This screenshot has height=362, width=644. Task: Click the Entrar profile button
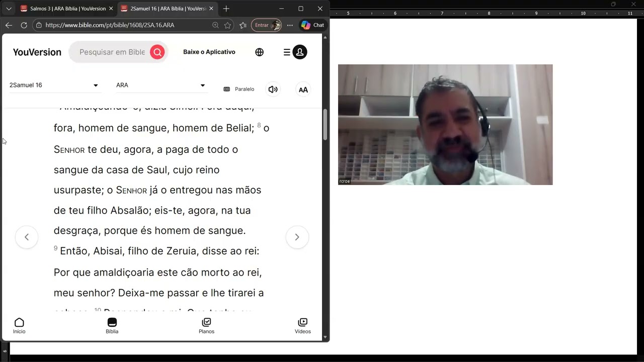(x=266, y=25)
